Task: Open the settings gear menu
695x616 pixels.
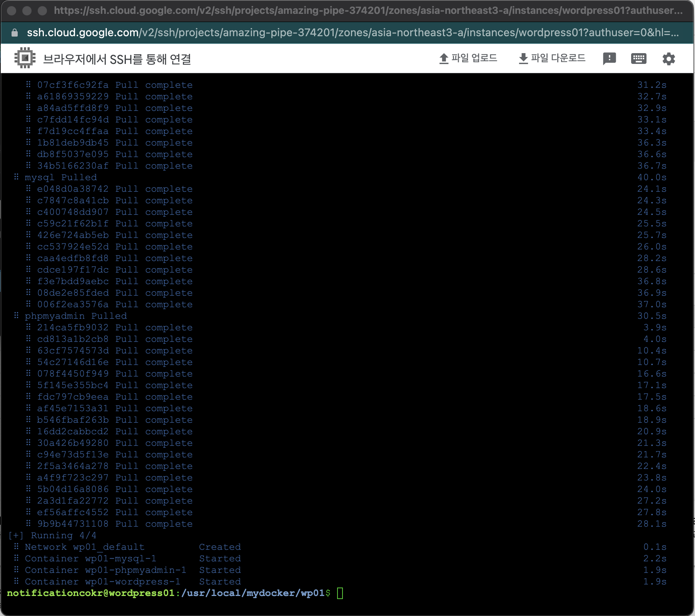Action: [x=668, y=59]
